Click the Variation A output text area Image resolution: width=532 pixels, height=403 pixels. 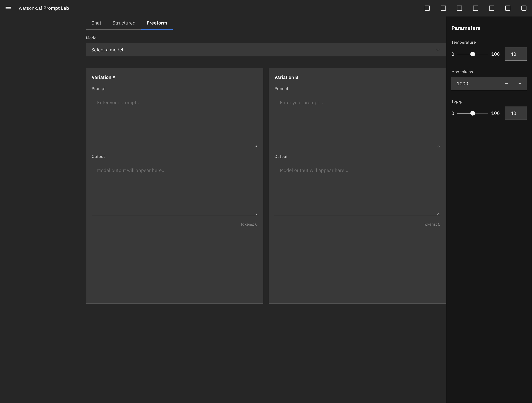tap(175, 189)
